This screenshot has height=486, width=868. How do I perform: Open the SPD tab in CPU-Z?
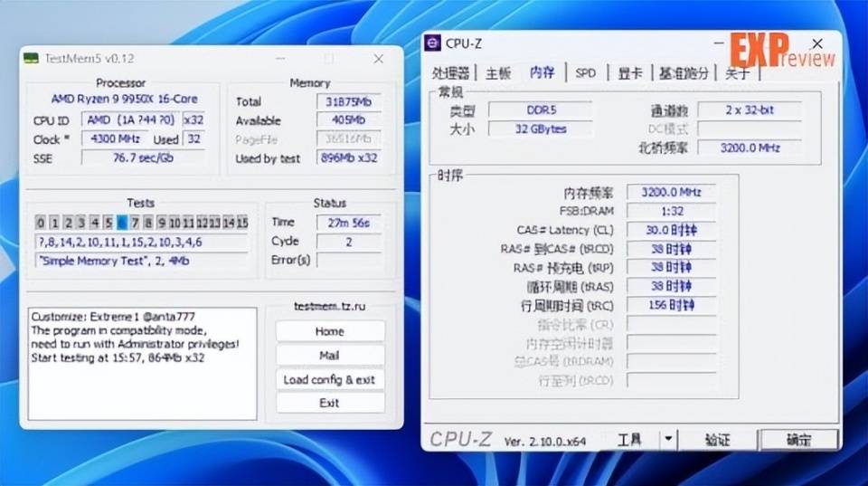click(x=585, y=72)
